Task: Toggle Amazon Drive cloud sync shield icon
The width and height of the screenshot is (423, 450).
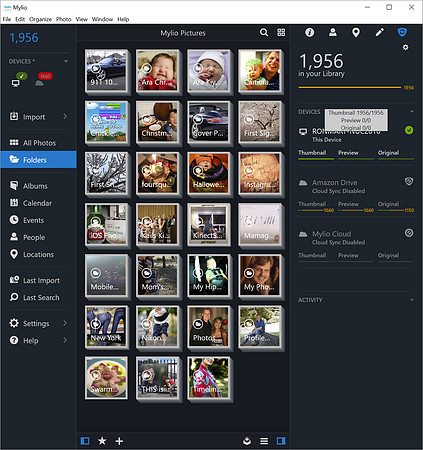Action: (409, 181)
